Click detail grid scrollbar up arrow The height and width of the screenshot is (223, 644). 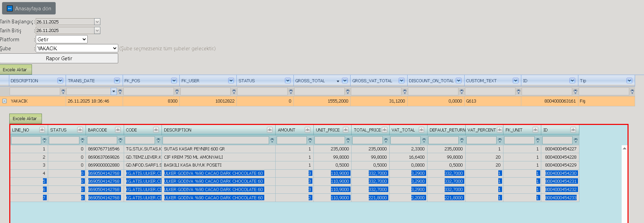click(x=624, y=148)
